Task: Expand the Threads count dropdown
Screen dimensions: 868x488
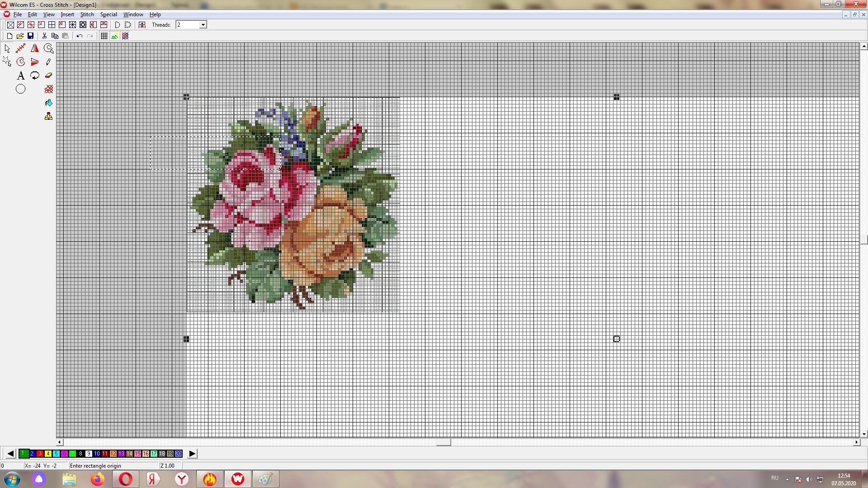Action: point(203,25)
